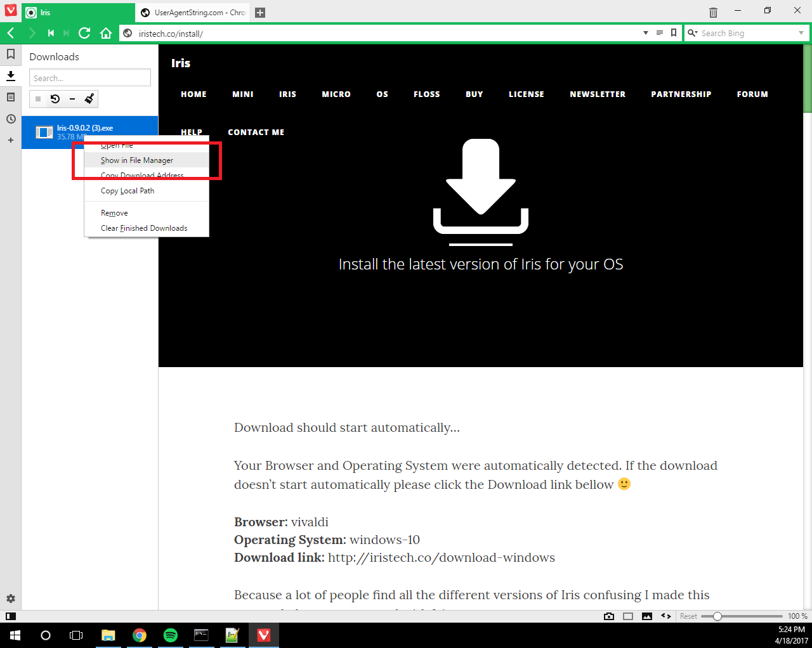
Task: Click the rewind history button
Action: tap(51, 33)
